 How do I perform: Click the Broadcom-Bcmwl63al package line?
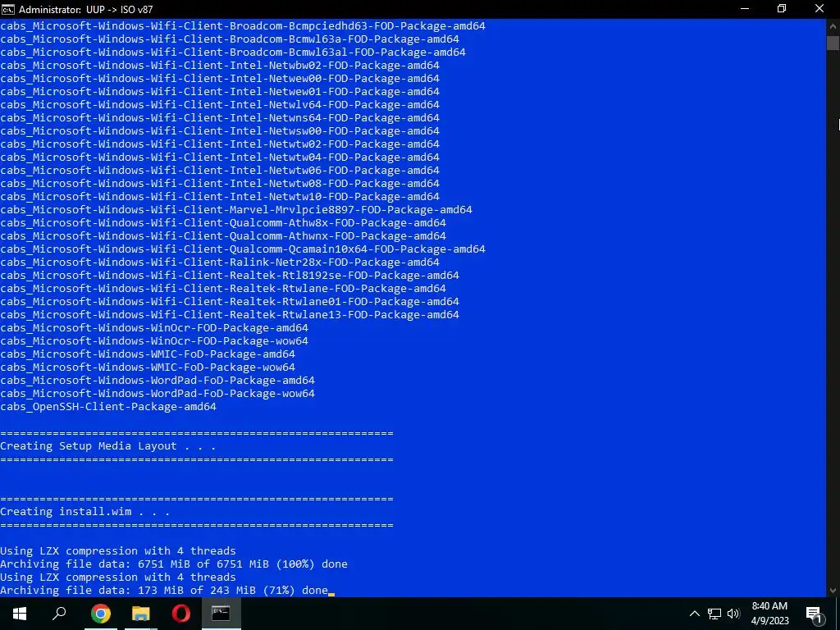pos(233,52)
